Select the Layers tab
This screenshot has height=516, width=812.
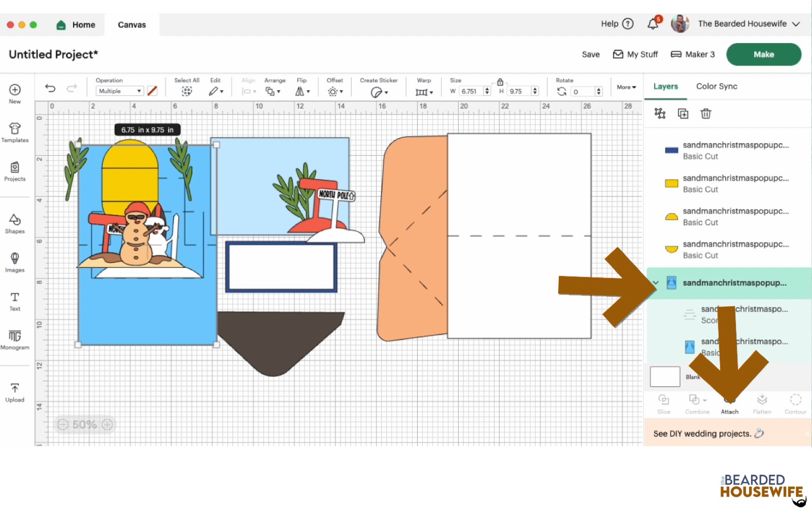click(x=665, y=86)
